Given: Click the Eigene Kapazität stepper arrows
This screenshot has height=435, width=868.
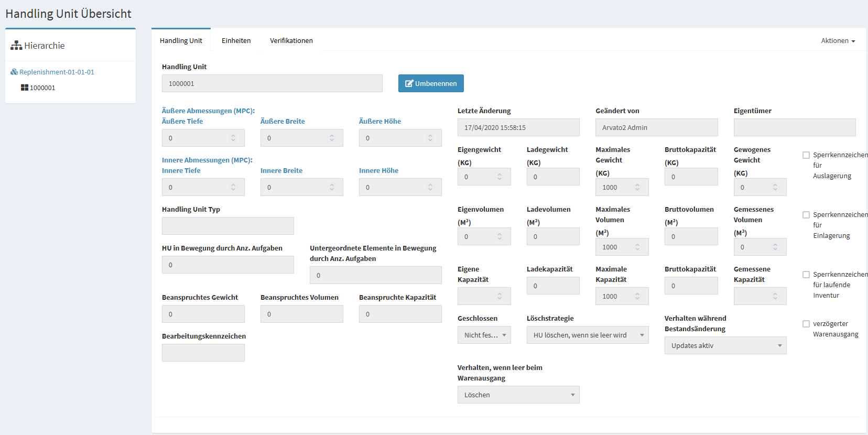Looking at the screenshot, I should (x=500, y=296).
